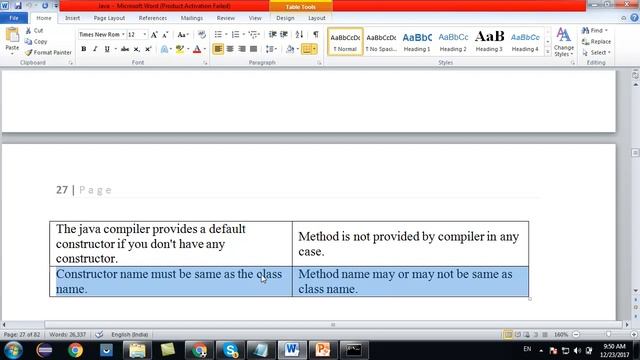Align text right
Image resolution: width=640 pixels, height=360 pixels.
[x=242, y=49]
